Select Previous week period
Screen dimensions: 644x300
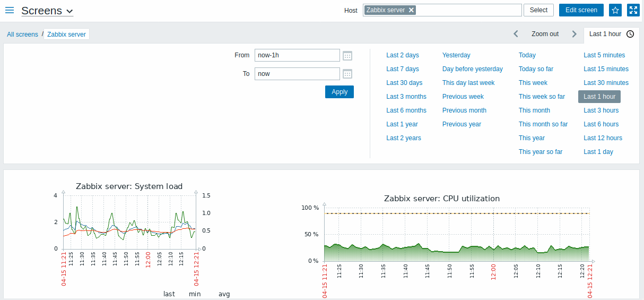(463, 97)
